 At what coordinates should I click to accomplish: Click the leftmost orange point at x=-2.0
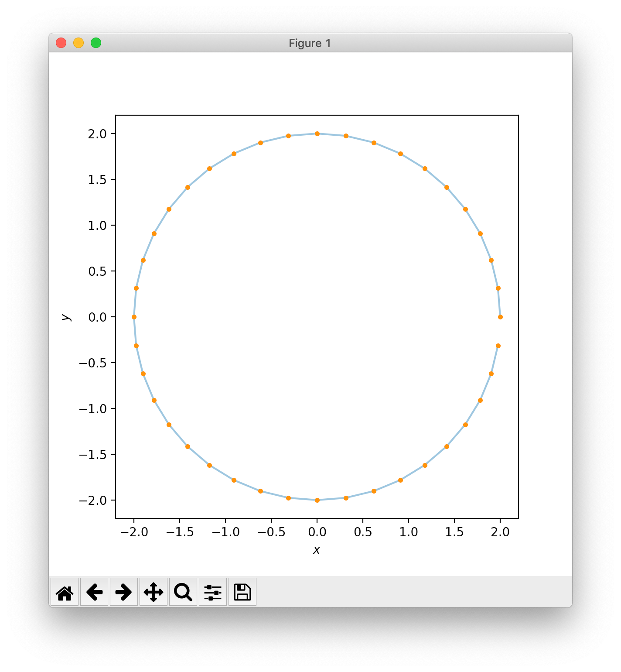(134, 317)
